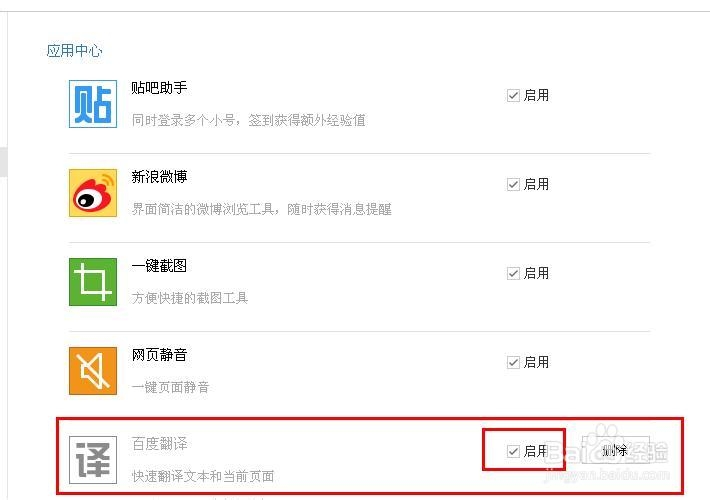The height and width of the screenshot is (500, 710).
Task: Open the 应用中心 heading link
Action: pos(74,51)
